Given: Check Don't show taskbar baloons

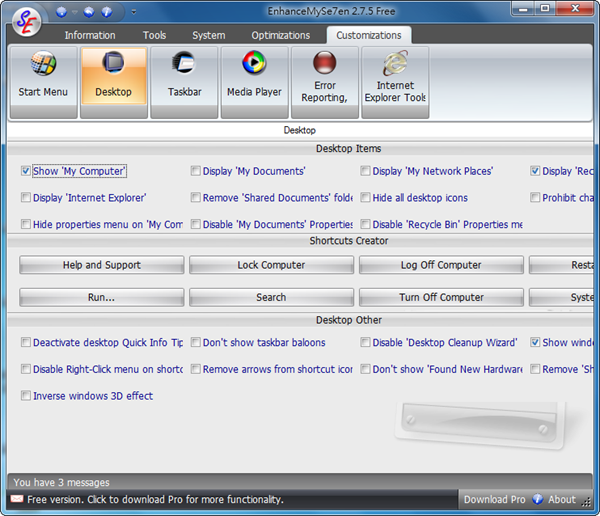Looking at the screenshot, I should click(x=196, y=342).
